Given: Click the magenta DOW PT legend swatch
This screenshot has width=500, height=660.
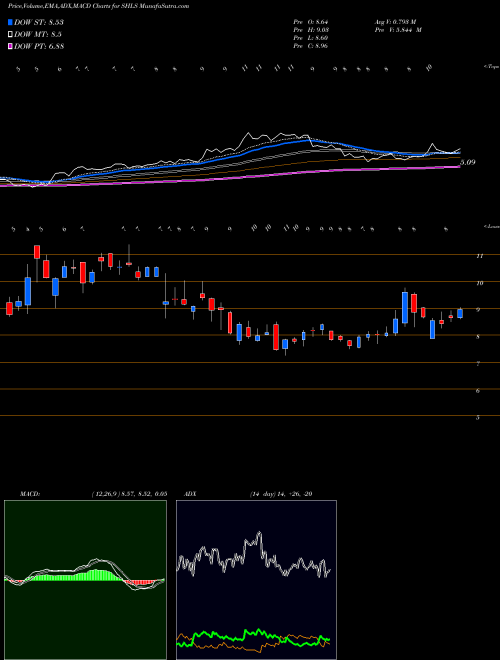Looking at the screenshot, I should pyautogui.click(x=10, y=46).
